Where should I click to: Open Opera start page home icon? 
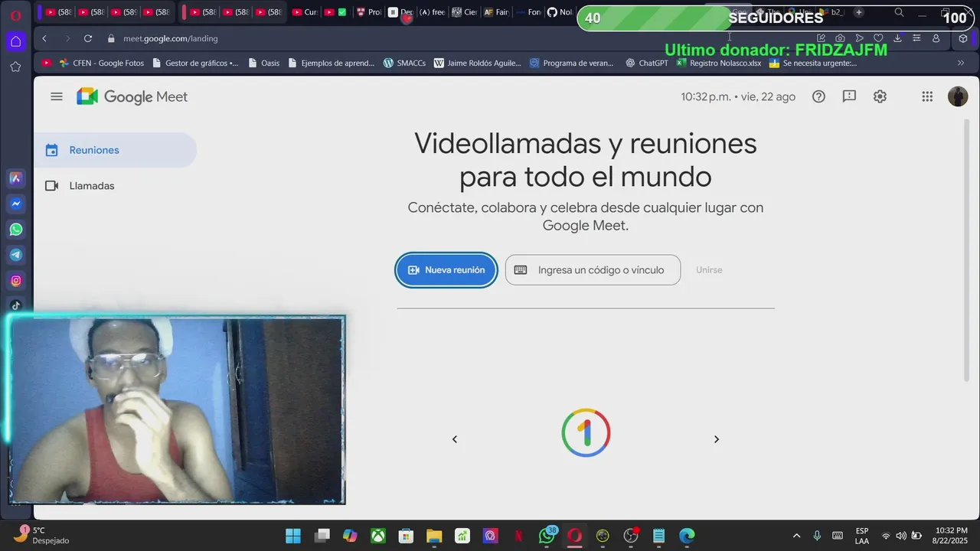click(15, 41)
